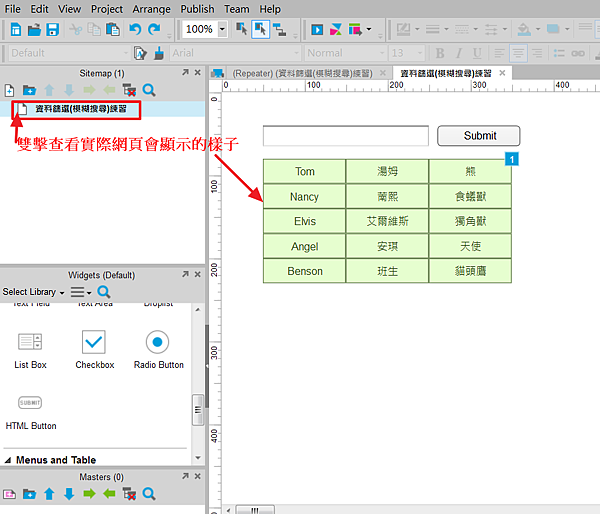Select the Checkbox widget

pos(94,349)
